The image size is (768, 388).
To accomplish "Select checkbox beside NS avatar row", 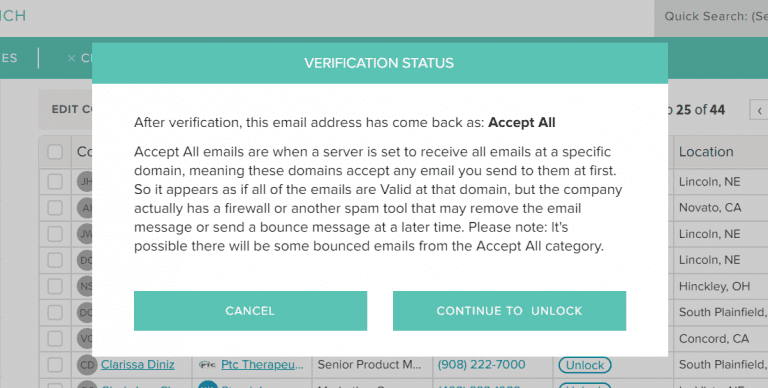I will click(x=55, y=286).
